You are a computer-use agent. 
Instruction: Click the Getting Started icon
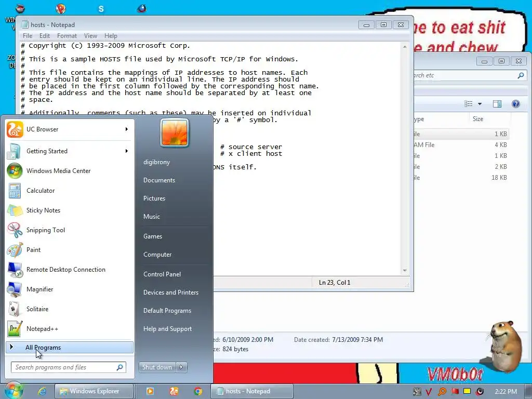(15, 151)
